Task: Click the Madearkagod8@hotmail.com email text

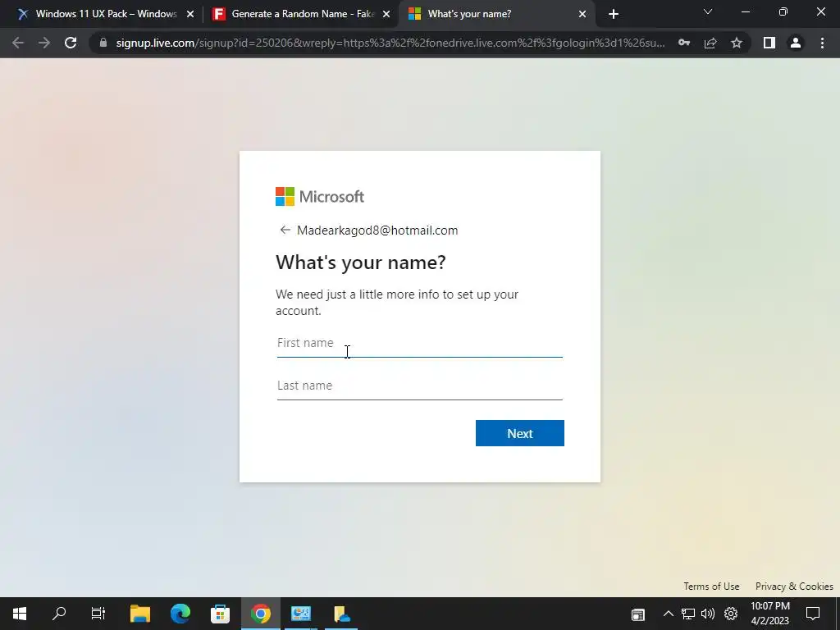Action: tap(377, 231)
